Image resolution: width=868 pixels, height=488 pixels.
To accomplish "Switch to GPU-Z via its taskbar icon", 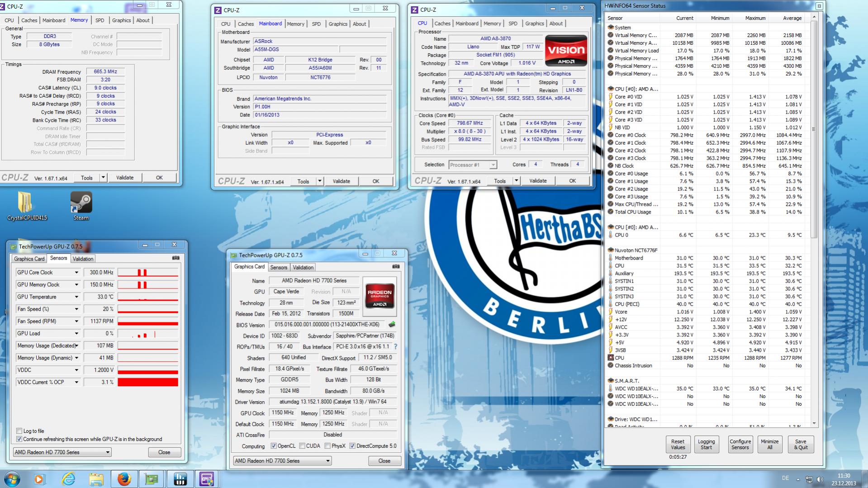I will pos(152,479).
